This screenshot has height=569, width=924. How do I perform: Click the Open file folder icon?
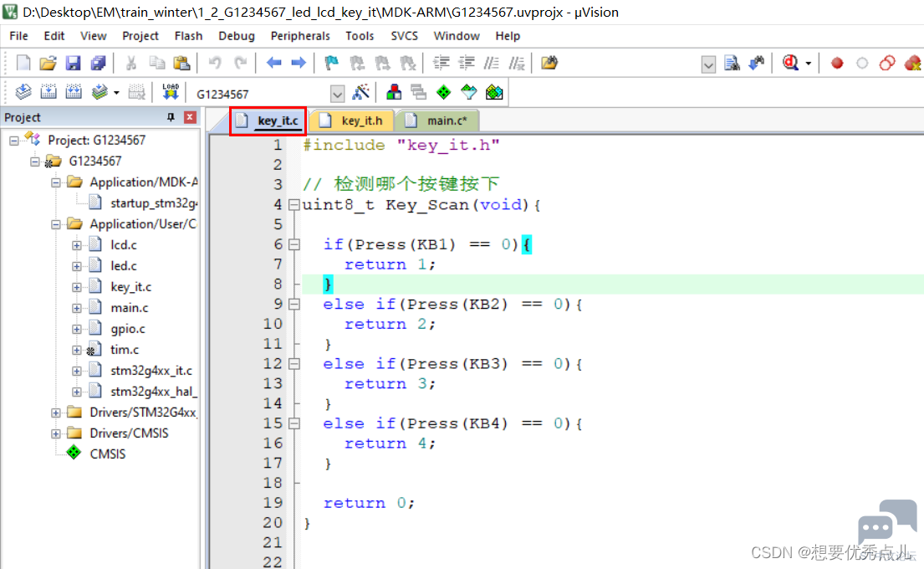click(x=48, y=63)
